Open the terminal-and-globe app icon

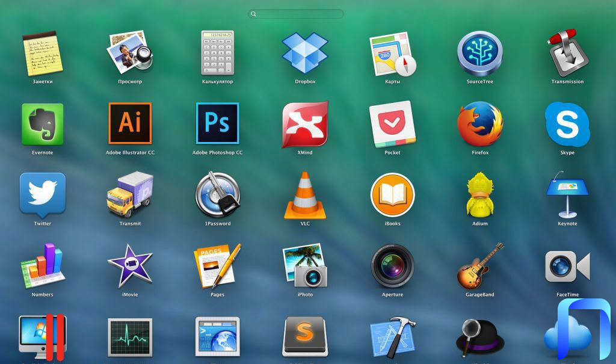pyautogui.click(x=217, y=338)
